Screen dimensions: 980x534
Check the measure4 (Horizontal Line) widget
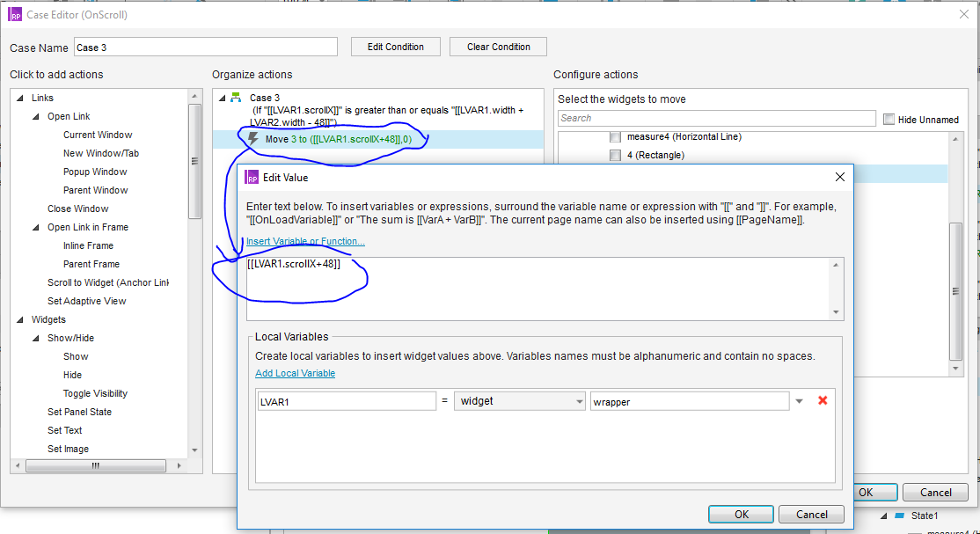click(x=615, y=137)
